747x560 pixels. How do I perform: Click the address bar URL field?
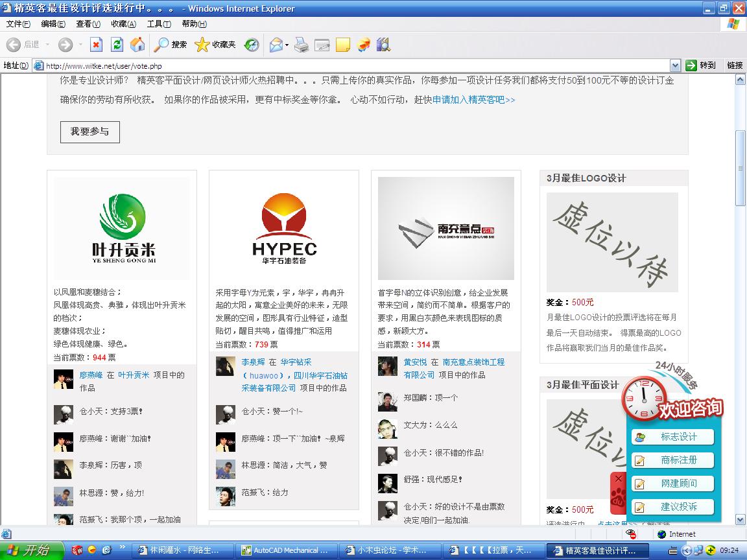tap(351, 65)
